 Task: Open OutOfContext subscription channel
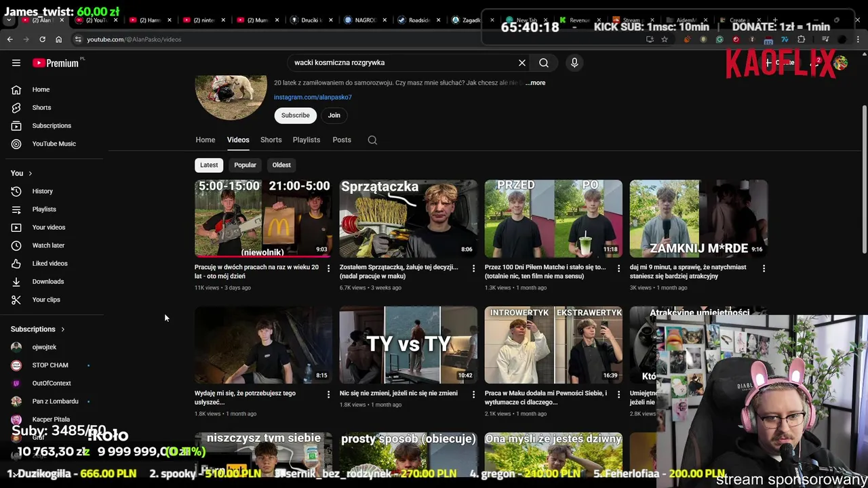[52, 383]
